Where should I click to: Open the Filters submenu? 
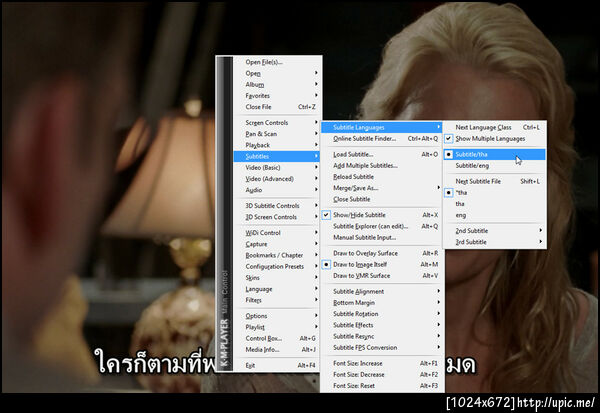tap(276, 300)
